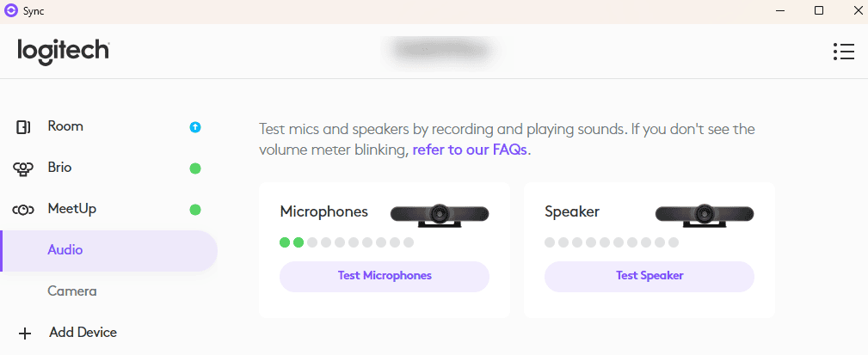Click the Room update available badge
Screen dimensions: 868x355
click(x=195, y=127)
